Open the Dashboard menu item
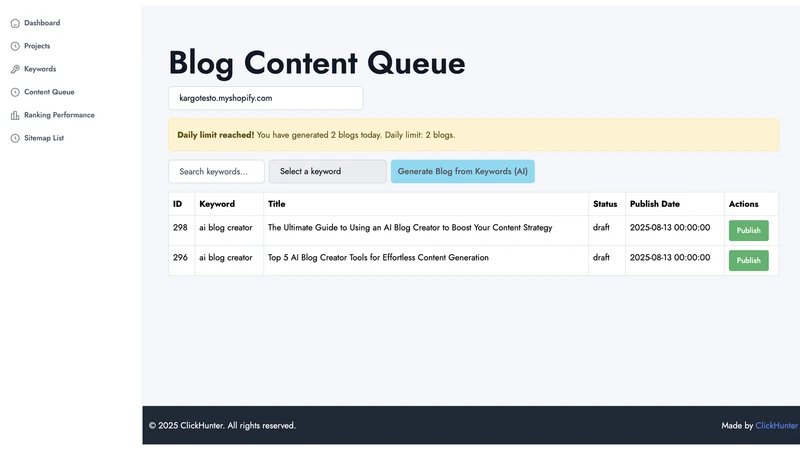 42,23
